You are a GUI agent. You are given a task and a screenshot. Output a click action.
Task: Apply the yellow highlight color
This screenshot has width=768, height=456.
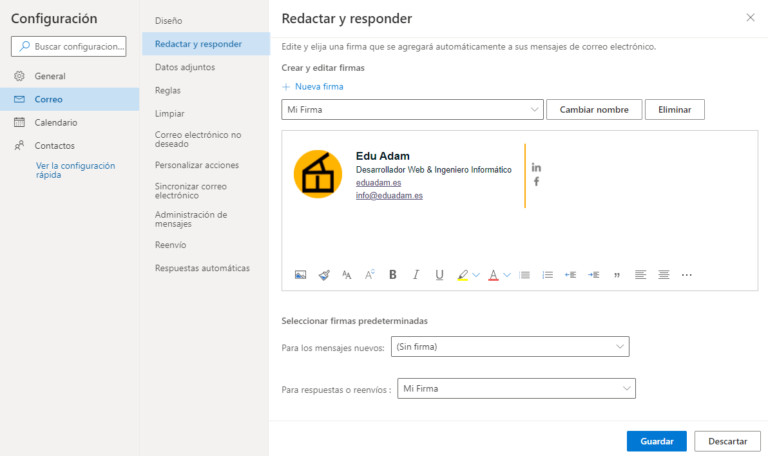tap(462, 275)
